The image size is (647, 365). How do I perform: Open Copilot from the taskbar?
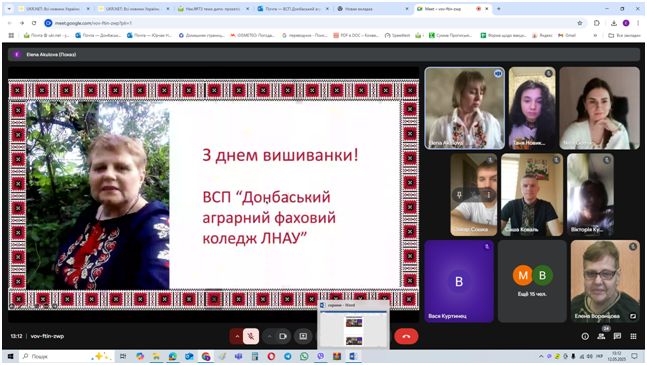tap(140, 356)
